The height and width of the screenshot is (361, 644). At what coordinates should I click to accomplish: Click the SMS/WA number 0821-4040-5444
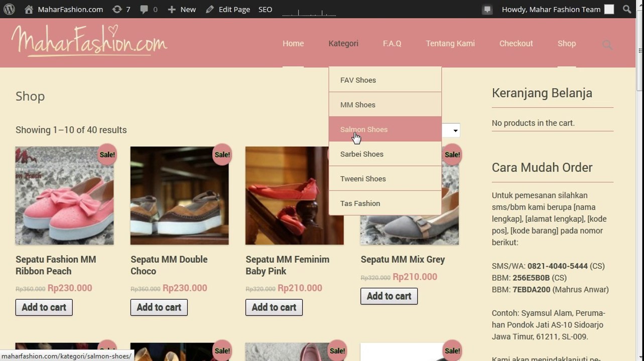[558, 266]
